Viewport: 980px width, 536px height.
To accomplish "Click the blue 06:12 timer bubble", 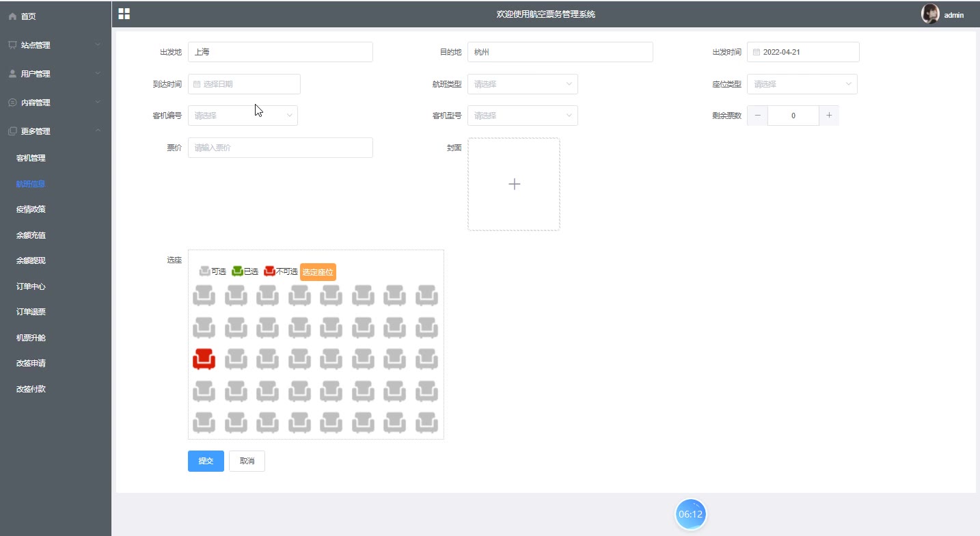I will (x=690, y=514).
